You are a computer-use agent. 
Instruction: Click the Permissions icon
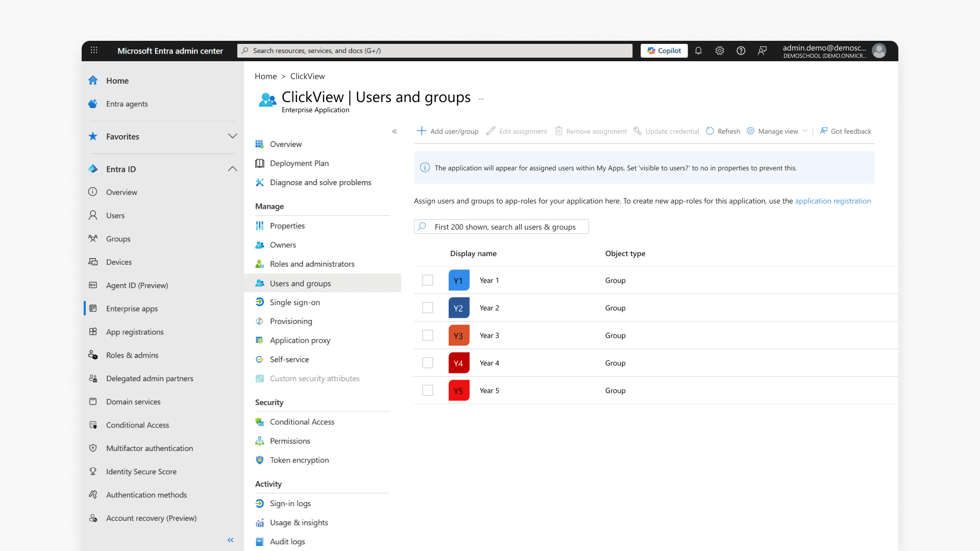259,441
